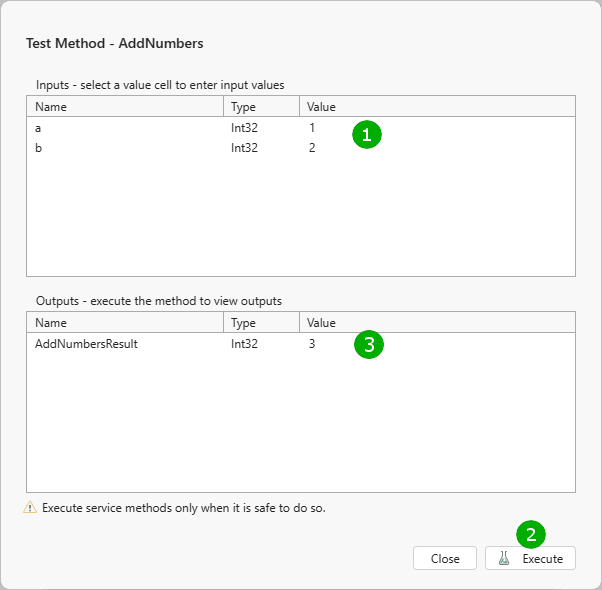Select the value cell for input a
The image size is (602, 590).
[312, 129]
